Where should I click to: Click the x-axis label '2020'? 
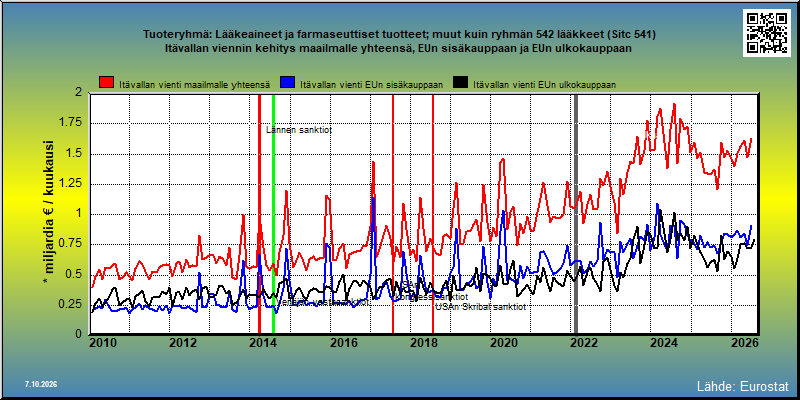(504, 343)
